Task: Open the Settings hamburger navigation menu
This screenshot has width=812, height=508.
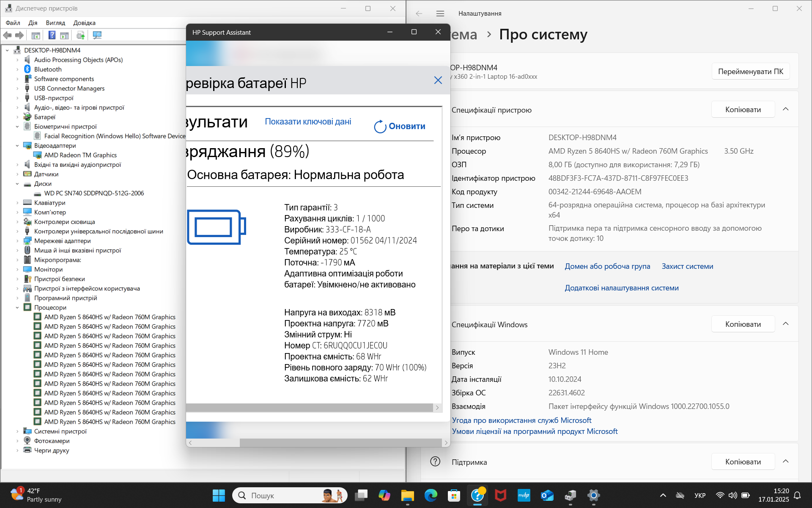Action: tap(440, 14)
